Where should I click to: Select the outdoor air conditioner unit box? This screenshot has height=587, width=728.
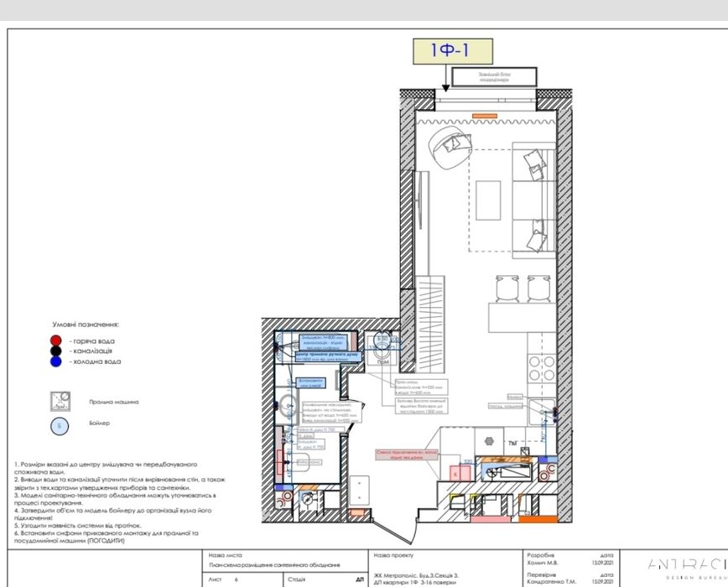[x=495, y=77]
